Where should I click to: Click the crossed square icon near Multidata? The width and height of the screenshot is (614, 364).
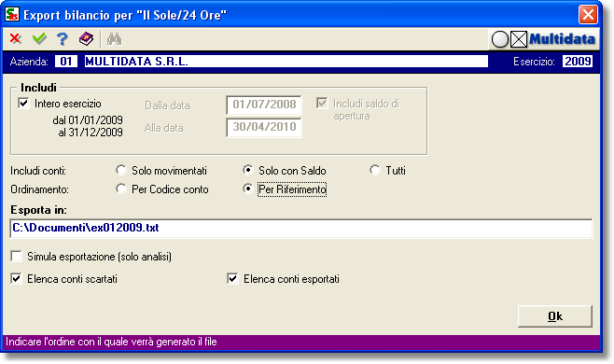(519, 39)
